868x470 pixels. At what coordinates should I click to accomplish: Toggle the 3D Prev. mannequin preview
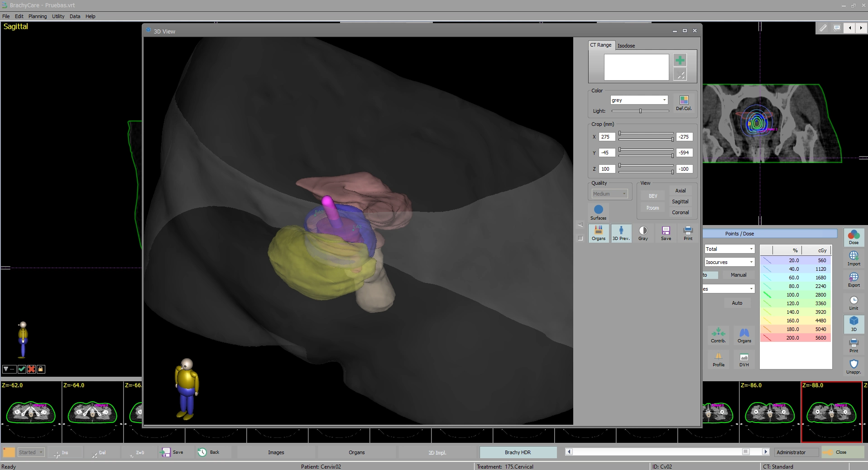click(x=621, y=233)
